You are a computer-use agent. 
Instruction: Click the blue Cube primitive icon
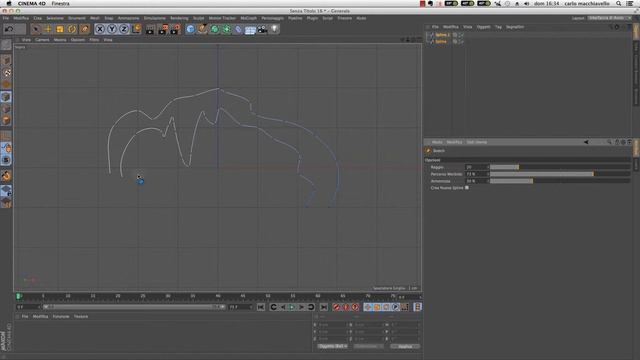click(x=190, y=29)
